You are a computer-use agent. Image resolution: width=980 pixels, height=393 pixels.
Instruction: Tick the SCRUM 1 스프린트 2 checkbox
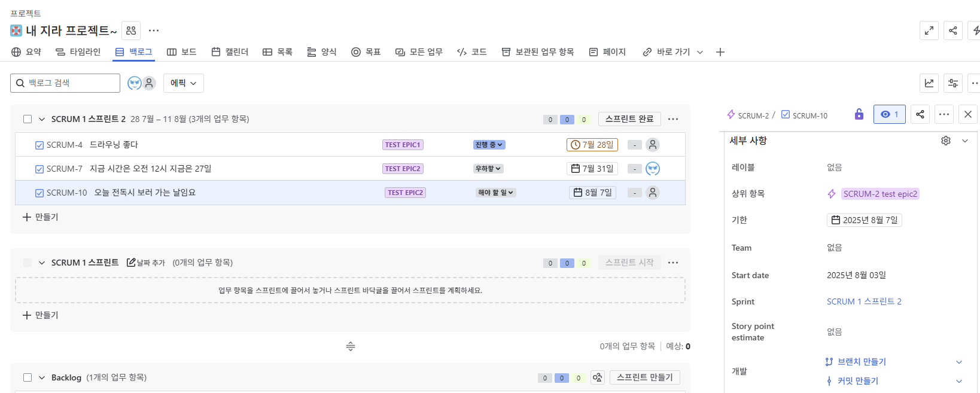click(28, 119)
